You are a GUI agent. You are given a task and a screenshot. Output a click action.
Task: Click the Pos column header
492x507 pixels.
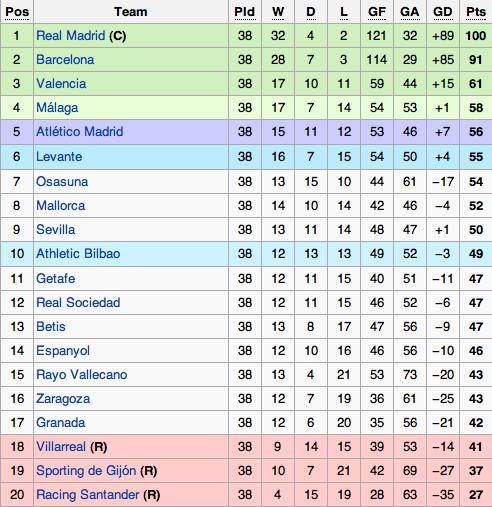[x=17, y=12]
